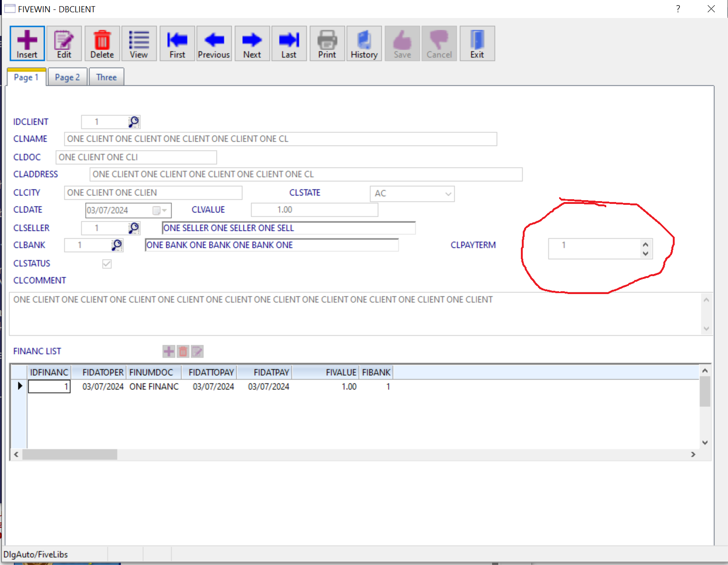Click the Insert toolbar button
Viewport: 728px width, 565px height.
[x=27, y=43]
